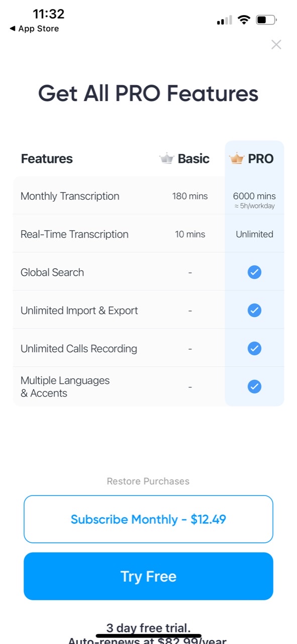Tap Restore Purchases
297x644 pixels.
pyautogui.click(x=148, y=481)
